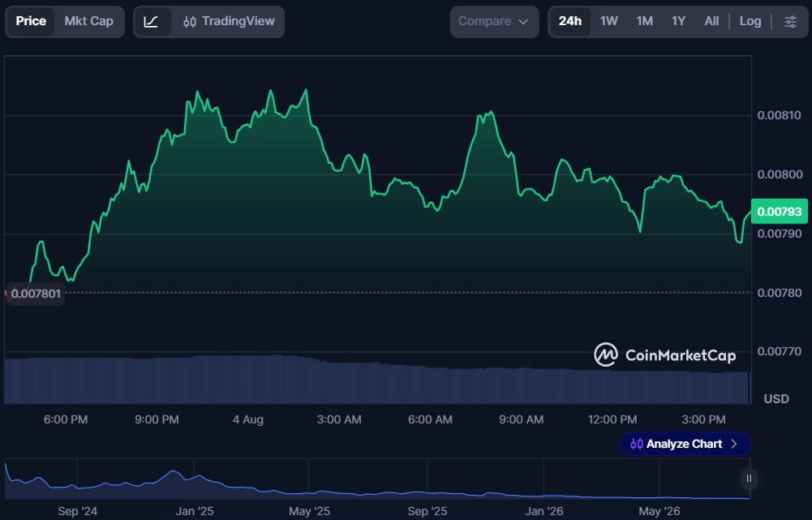Viewport: 812px width, 520px height.
Task: Select the All time range
Action: (x=711, y=21)
